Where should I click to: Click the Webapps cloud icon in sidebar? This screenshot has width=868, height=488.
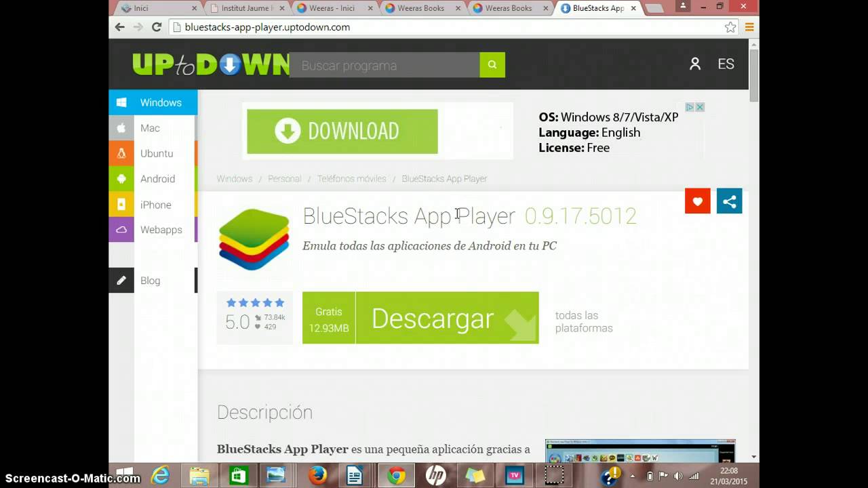(121, 230)
